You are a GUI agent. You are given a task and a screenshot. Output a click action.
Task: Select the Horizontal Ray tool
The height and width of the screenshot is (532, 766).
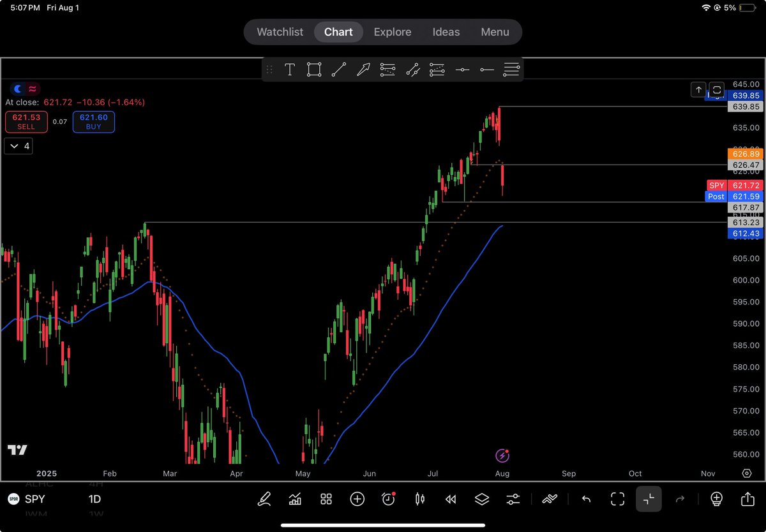click(487, 70)
